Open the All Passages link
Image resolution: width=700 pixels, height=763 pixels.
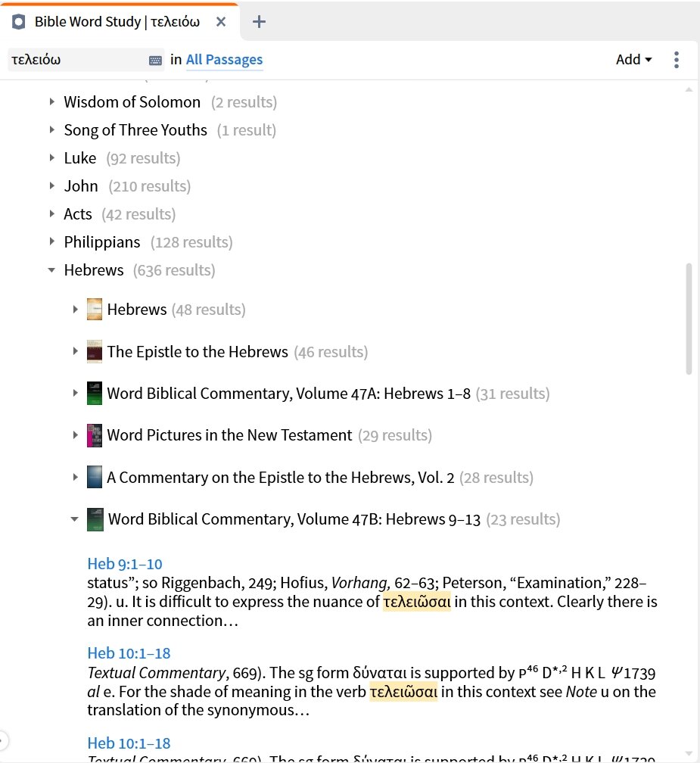[x=224, y=60]
